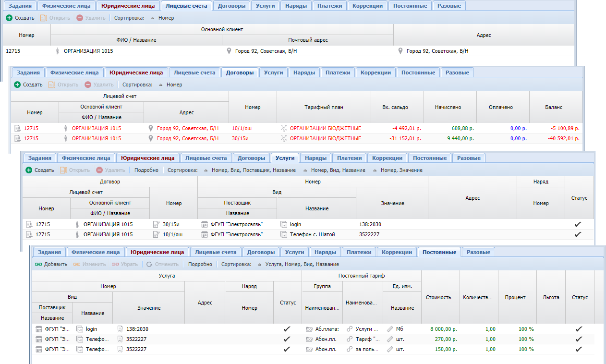Screen dimensions: 606x364
Task: Click the Создать plus icon in the Услуги panel
Action: [x=29, y=170]
